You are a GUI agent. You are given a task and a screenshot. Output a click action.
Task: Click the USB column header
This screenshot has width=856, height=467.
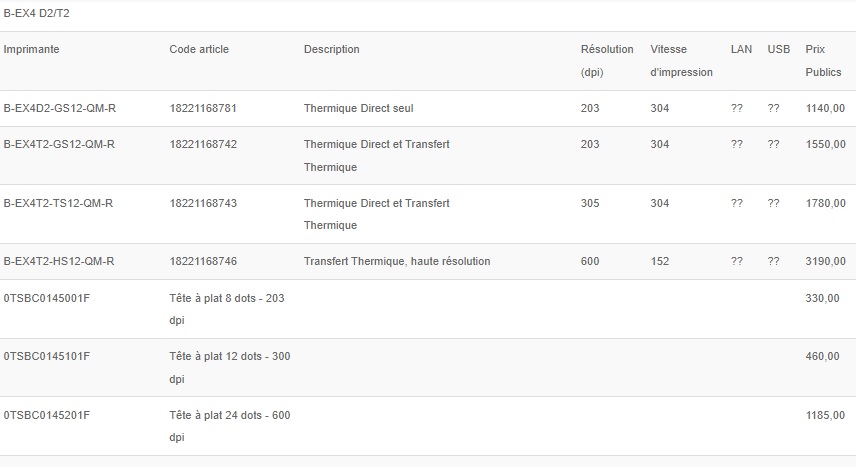click(x=779, y=49)
